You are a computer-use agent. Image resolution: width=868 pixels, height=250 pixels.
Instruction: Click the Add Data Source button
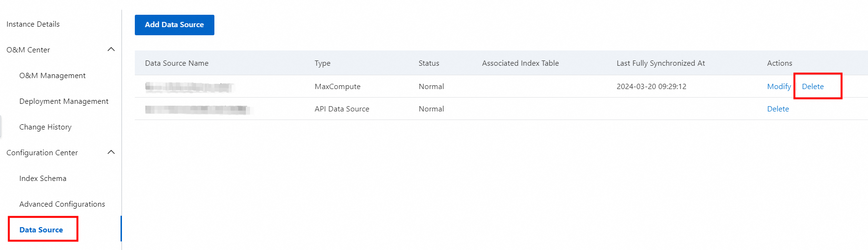(174, 25)
